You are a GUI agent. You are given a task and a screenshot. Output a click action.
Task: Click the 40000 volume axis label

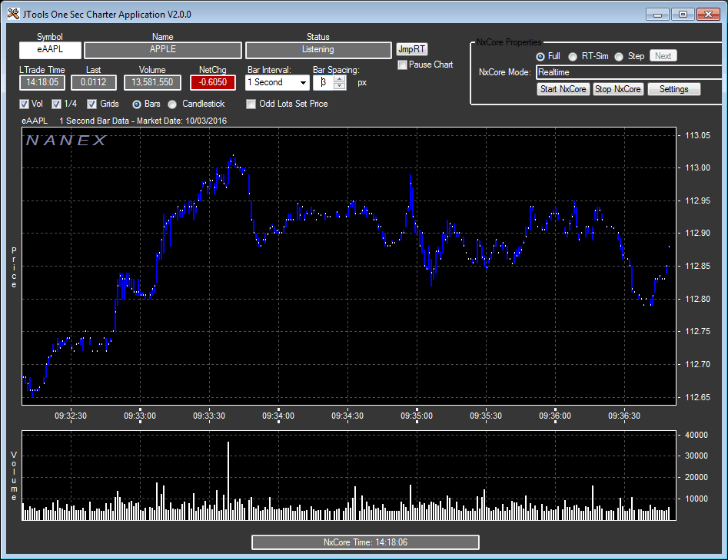tap(696, 436)
